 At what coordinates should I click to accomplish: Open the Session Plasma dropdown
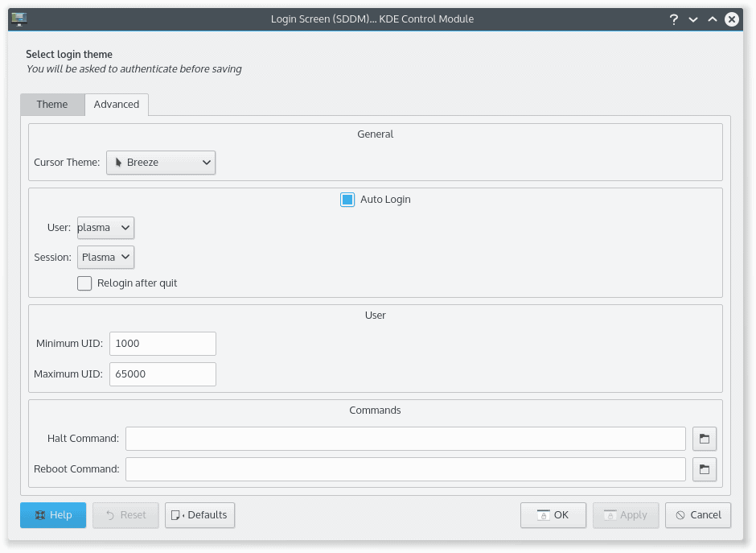tap(105, 258)
